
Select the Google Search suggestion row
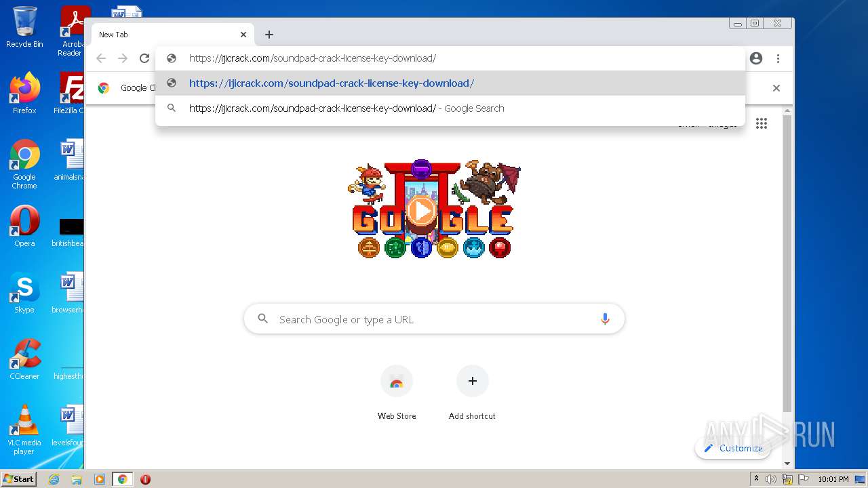pos(450,108)
